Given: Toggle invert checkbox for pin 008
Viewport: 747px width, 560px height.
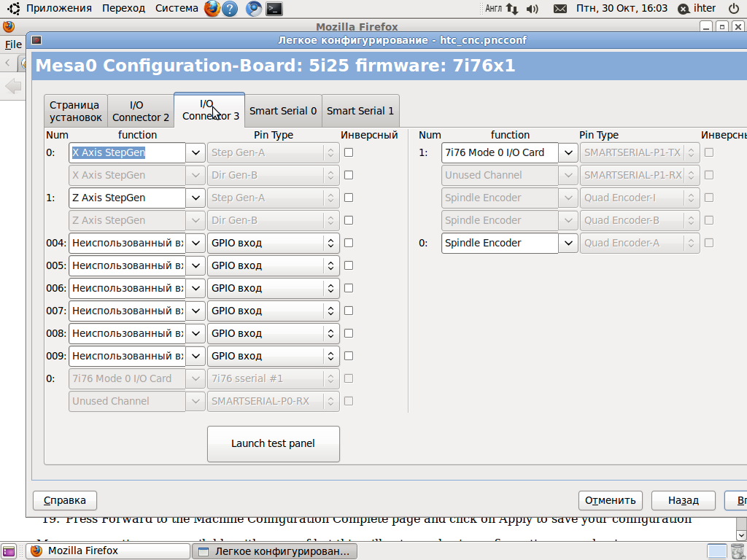Looking at the screenshot, I should (349, 333).
